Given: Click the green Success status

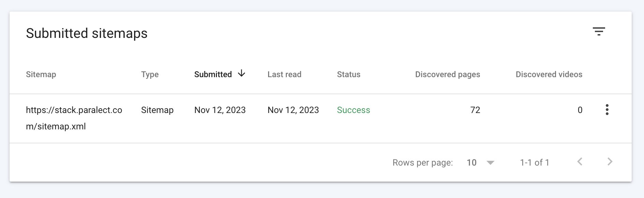Looking at the screenshot, I should pyautogui.click(x=353, y=110).
